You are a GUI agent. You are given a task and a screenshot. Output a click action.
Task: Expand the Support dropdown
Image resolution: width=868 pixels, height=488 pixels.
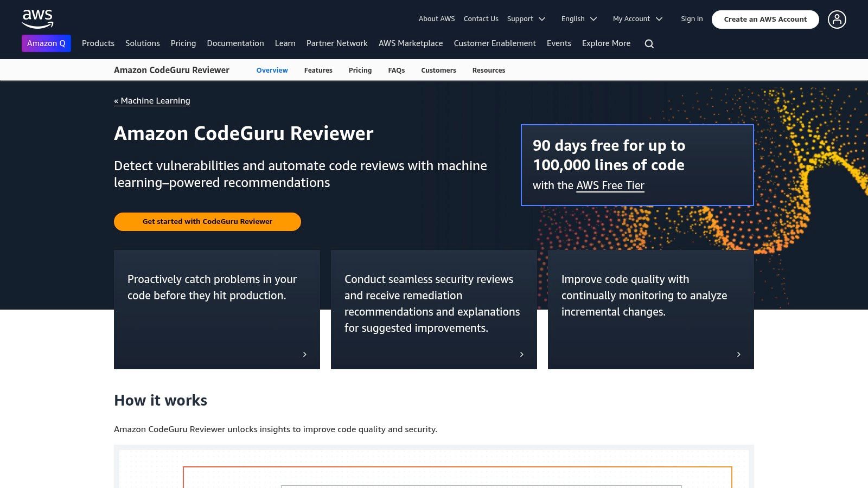pos(526,19)
